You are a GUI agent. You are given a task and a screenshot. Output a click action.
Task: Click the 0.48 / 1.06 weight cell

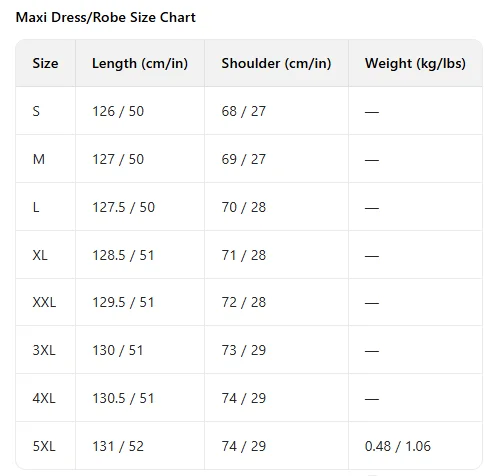(x=398, y=446)
